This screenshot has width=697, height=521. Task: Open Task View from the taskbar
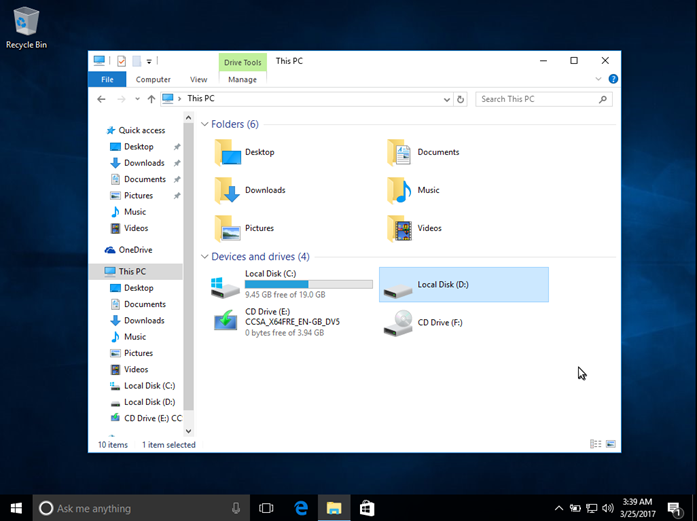[266, 508]
